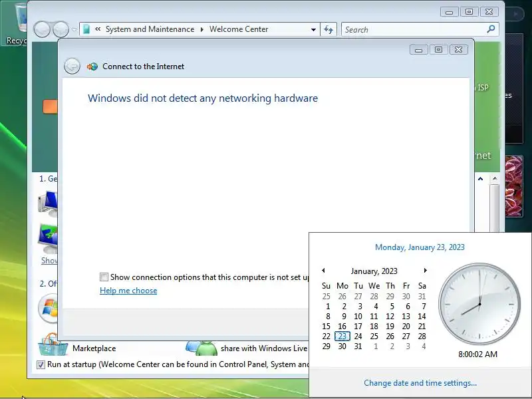Select January 23 in calendar
This screenshot has height=399, width=532.
pos(342,336)
